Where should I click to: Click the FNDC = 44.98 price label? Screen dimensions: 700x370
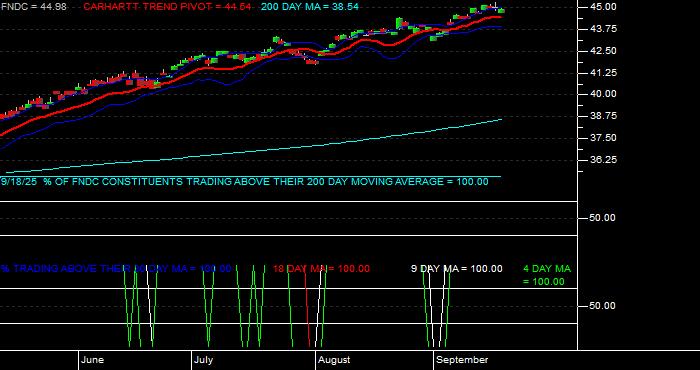[x=33, y=7]
